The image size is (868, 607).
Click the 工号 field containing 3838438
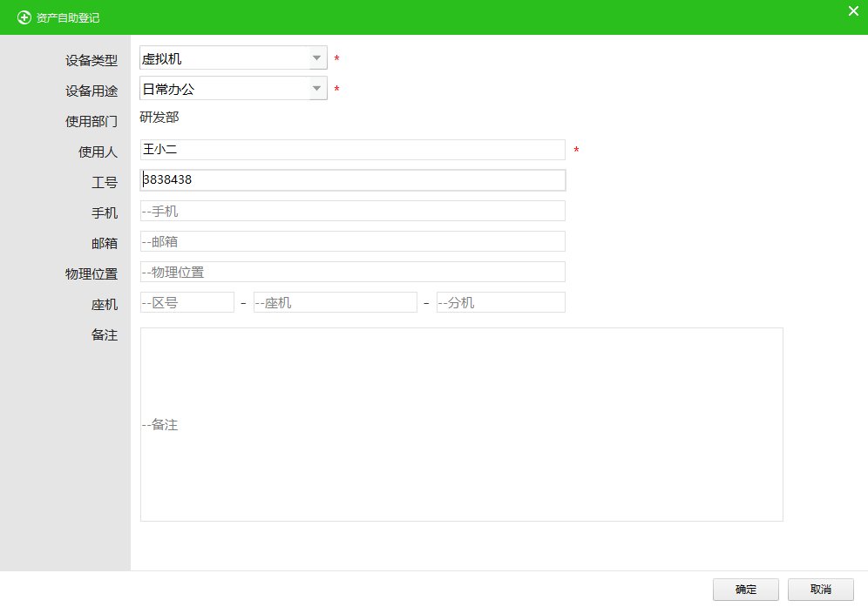[x=353, y=180]
